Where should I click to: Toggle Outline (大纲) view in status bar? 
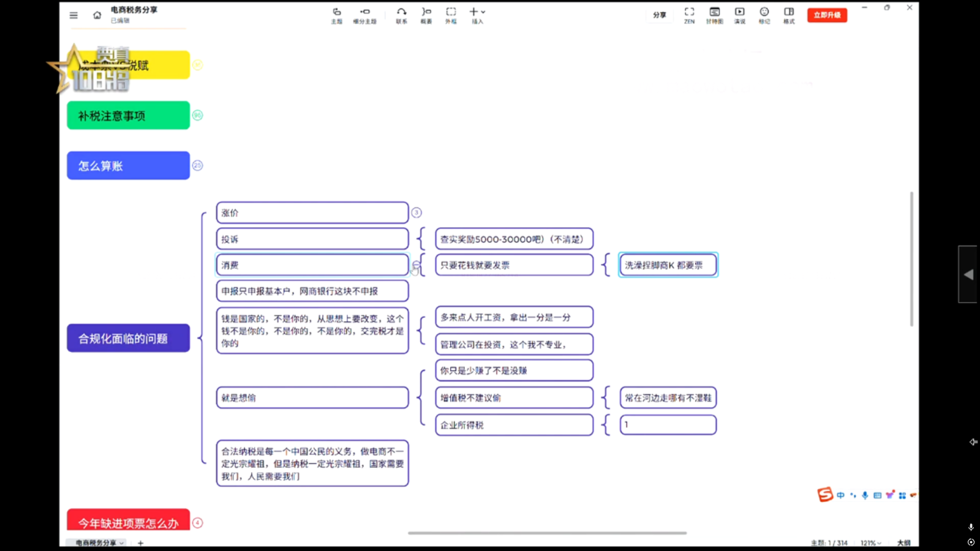[x=903, y=543]
